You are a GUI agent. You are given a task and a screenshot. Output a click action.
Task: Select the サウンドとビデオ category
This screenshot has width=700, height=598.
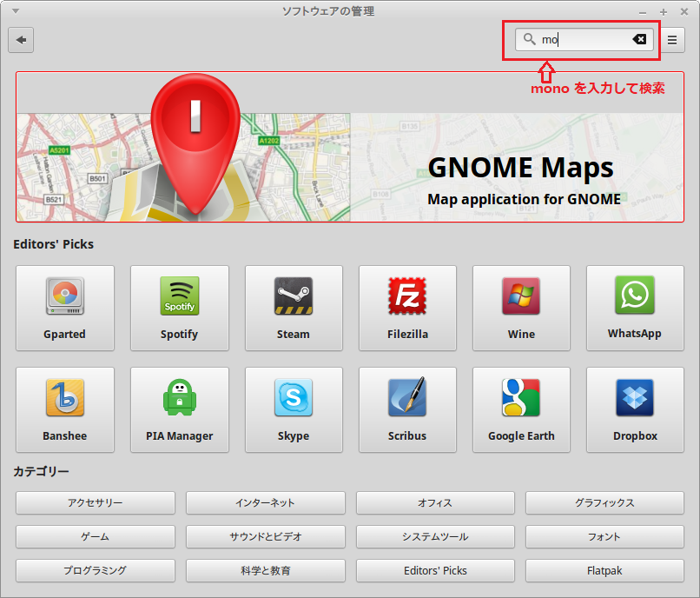(265, 537)
